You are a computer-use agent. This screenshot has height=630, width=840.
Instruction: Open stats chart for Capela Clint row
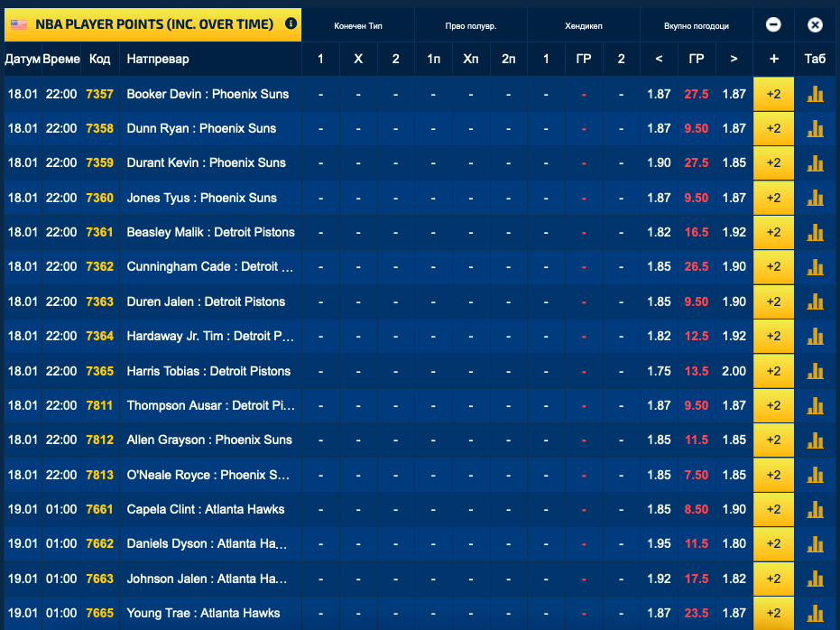point(815,509)
